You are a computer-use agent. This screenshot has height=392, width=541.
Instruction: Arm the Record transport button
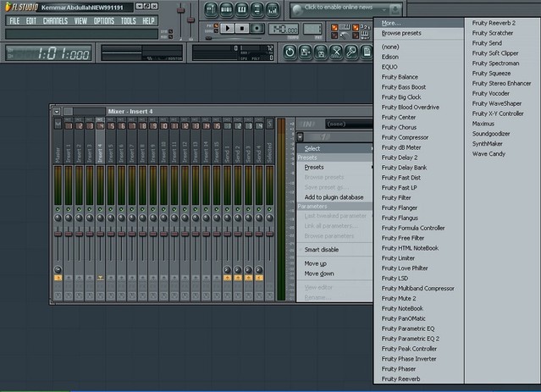(x=257, y=28)
